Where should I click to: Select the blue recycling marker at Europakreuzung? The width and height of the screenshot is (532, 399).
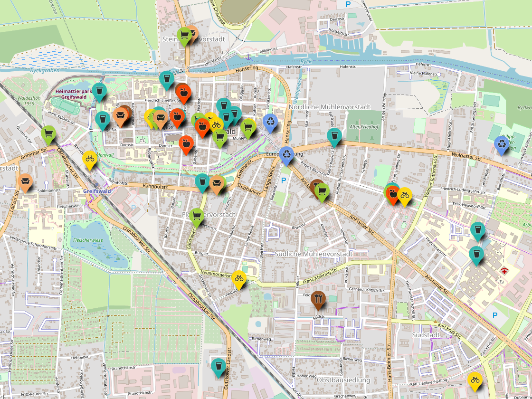tap(286, 154)
